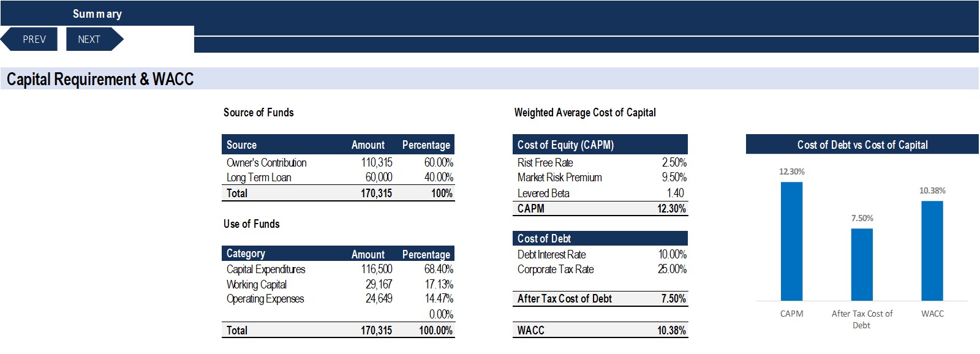Viewport: 980px width, 354px height.
Task: Select the WACC result value 10.38%
Action: point(671,330)
